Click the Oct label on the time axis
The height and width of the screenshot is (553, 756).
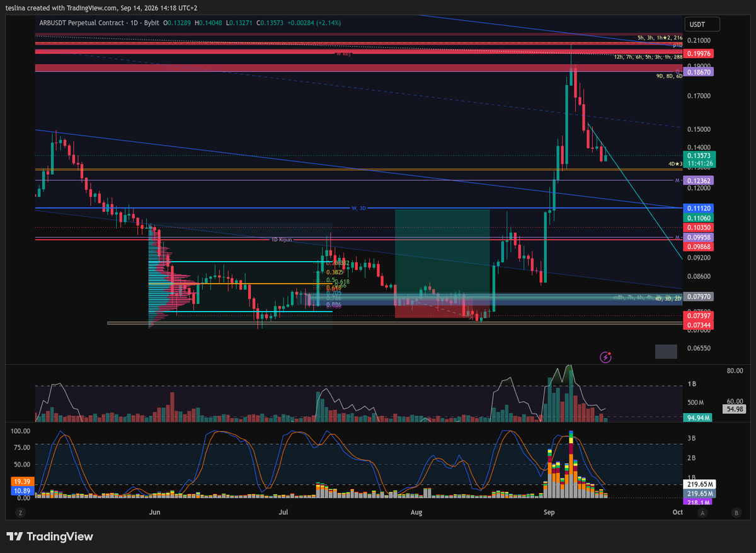click(x=677, y=513)
